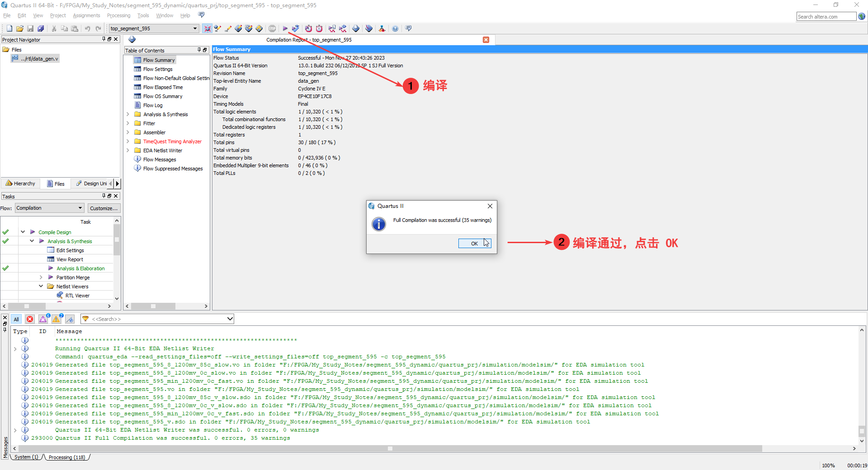Viewport: 868px width, 470px height.
Task: Click the New File toolbar icon
Action: (9, 28)
